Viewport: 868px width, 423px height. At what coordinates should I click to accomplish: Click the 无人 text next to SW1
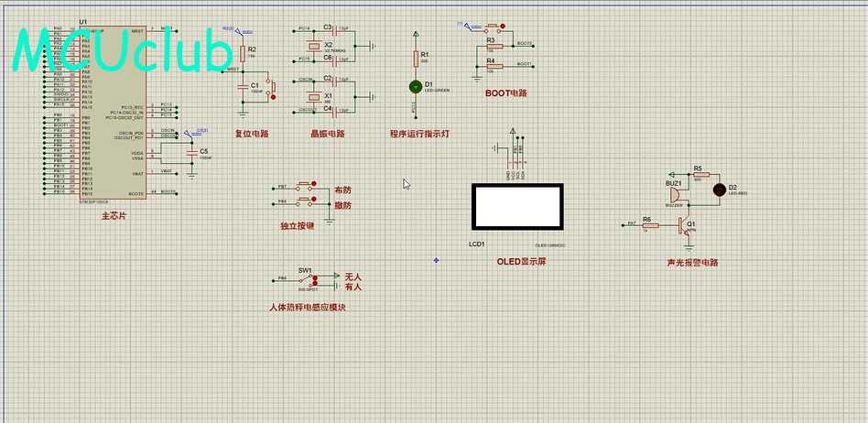pyautogui.click(x=353, y=277)
